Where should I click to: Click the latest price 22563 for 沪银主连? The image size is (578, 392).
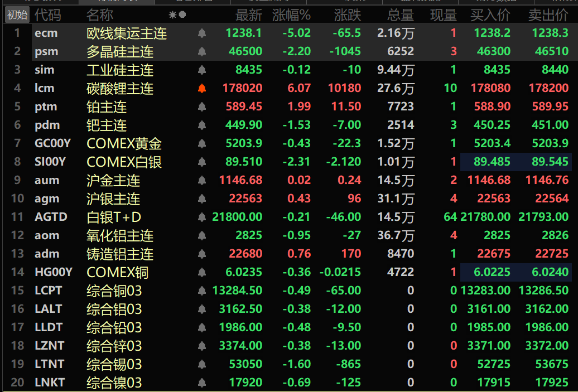[245, 199]
